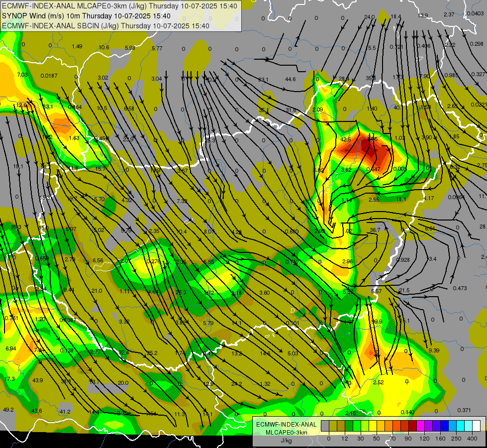Click the 'ECMWF-INDEX-ANAL SBCIN' title line

(105, 26)
